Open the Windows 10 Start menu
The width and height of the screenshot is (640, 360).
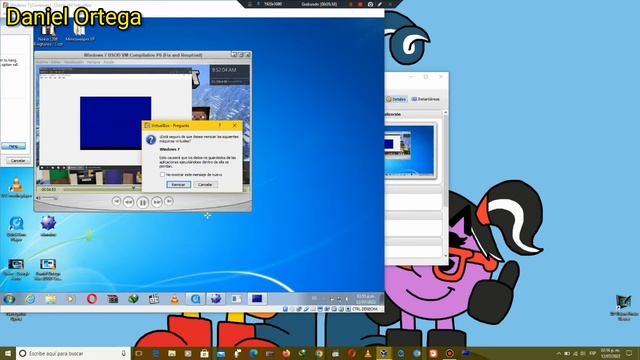click(7, 353)
